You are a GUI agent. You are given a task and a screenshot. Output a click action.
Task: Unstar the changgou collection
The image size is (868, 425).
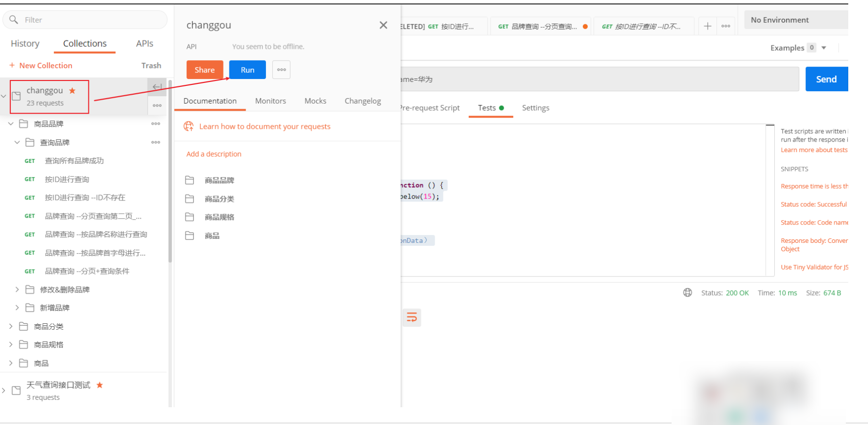tap(73, 90)
